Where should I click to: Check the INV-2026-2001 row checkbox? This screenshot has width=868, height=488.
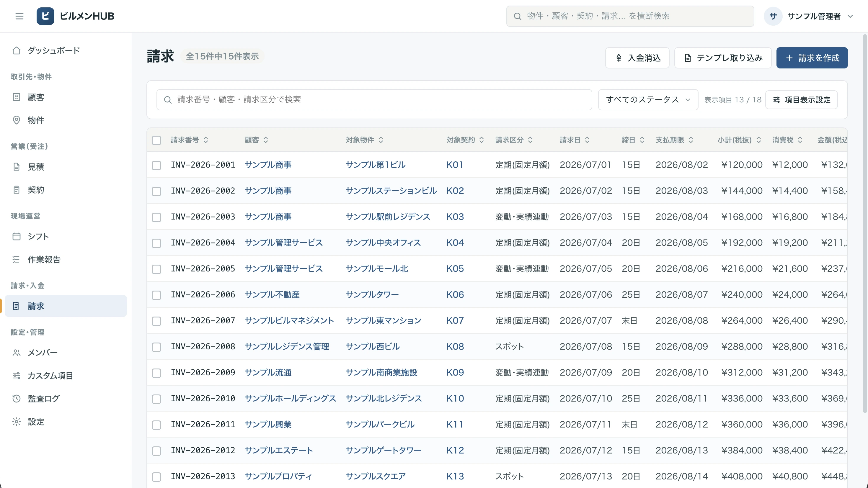[x=156, y=165]
